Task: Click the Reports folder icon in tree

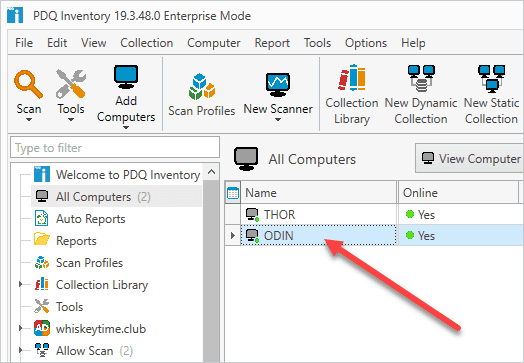Action: point(42,240)
